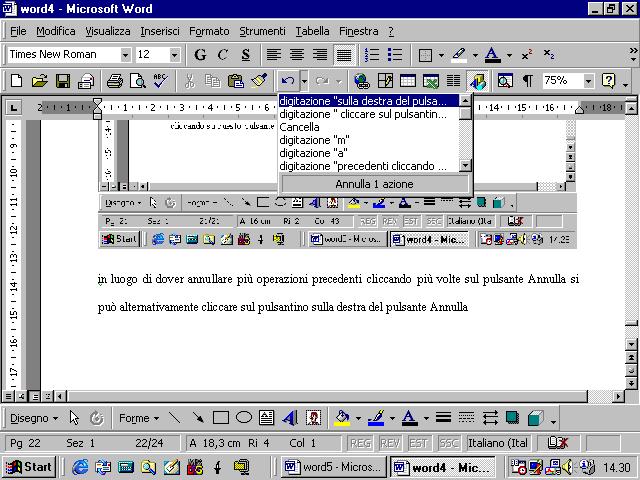Open Print Preview with the magnifier page icon

pyautogui.click(x=138, y=81)
